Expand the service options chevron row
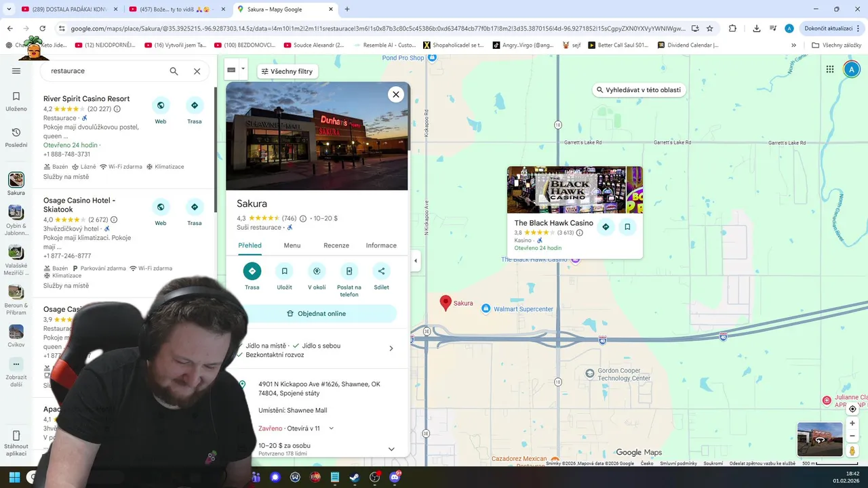 391,348
